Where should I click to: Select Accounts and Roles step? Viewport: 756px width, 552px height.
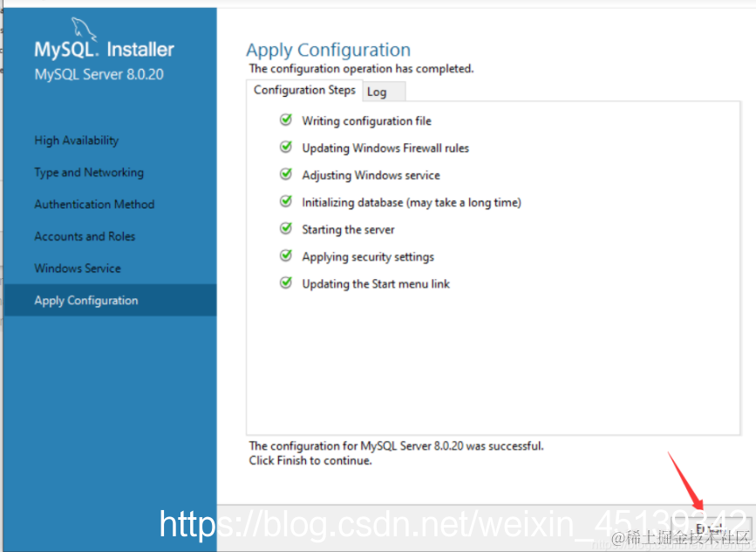click(85, 236)
